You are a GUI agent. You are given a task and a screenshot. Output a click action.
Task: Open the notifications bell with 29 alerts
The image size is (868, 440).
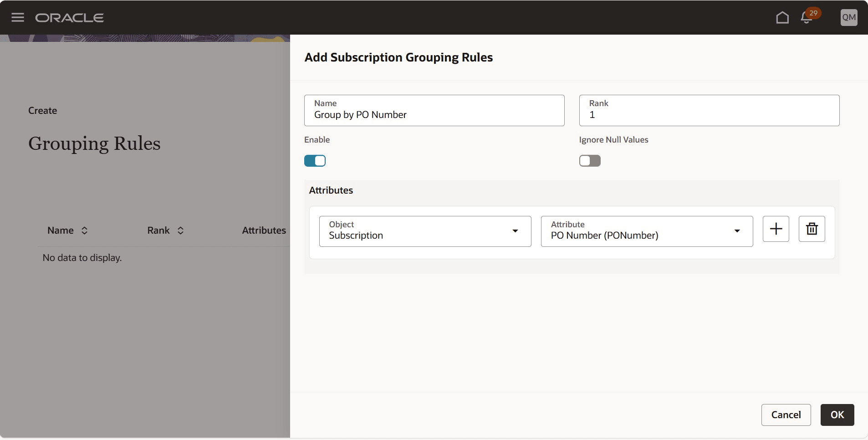[x=807, y=17]
